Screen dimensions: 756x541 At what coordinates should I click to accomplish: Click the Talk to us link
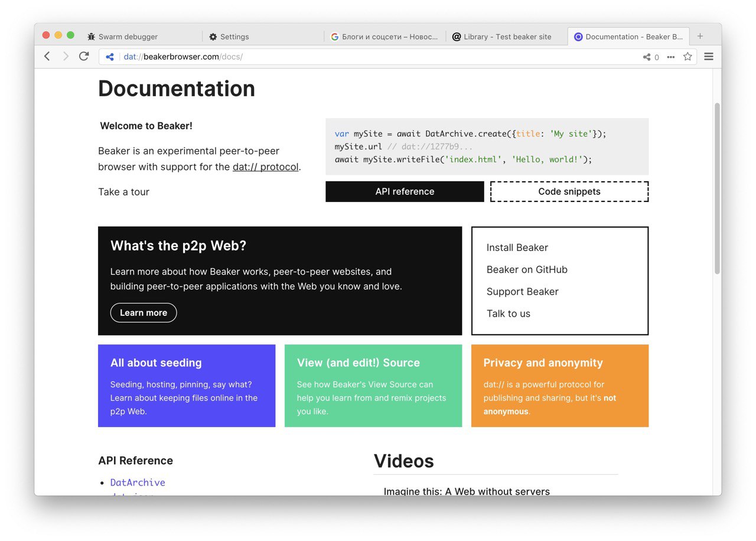pyautogui.click(x=509, y=314)
